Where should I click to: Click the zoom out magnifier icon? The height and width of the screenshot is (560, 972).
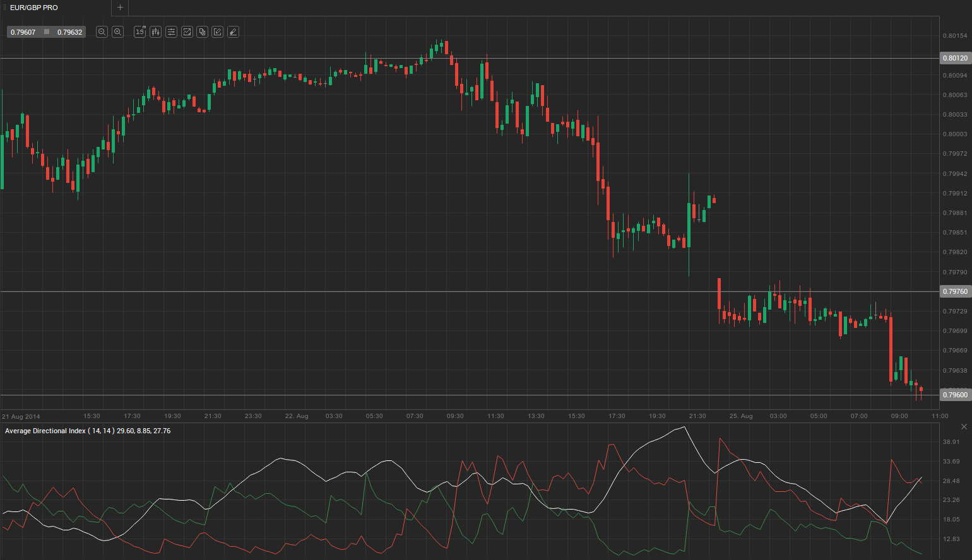click(102, 32)
